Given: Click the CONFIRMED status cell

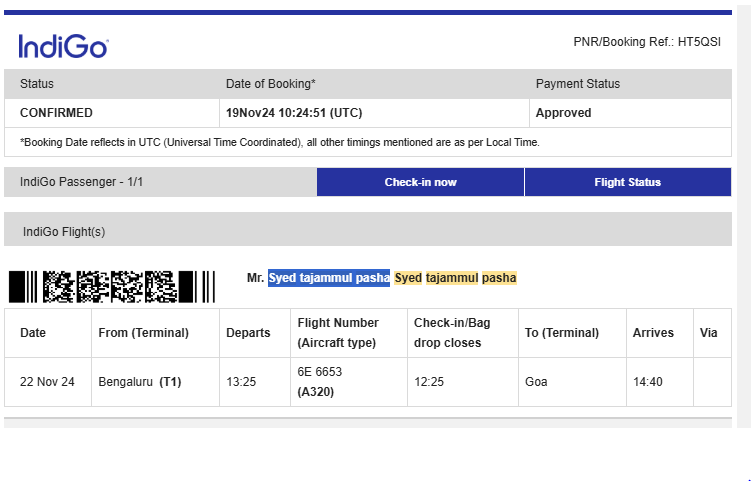Looking at the screenshot, I should [112, 113].
